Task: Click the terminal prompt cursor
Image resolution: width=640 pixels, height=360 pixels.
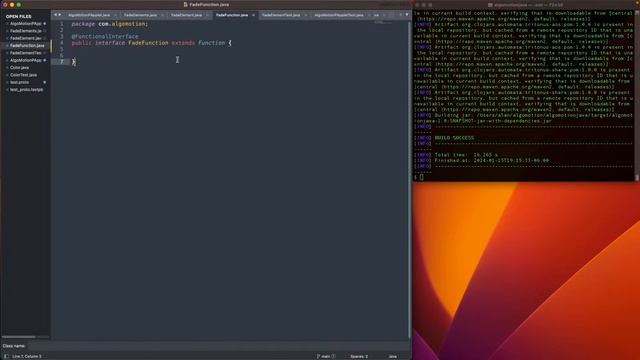Action: pyautogui.click(x=422, y=178)
